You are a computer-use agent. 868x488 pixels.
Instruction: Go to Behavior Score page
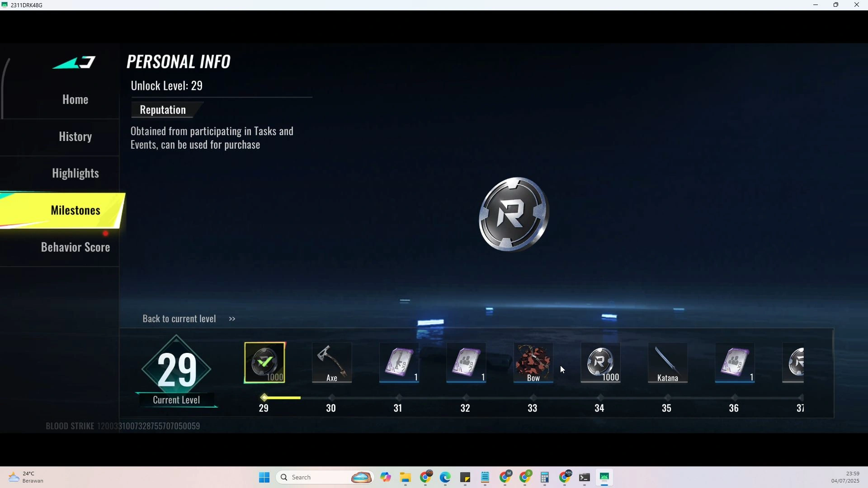pyautogui.click(x=75, y=248)
